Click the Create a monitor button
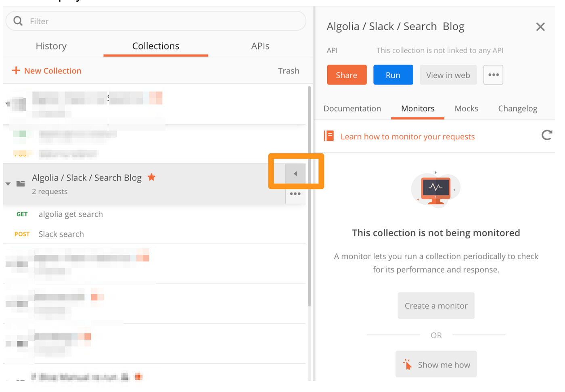 click(436, 306)
